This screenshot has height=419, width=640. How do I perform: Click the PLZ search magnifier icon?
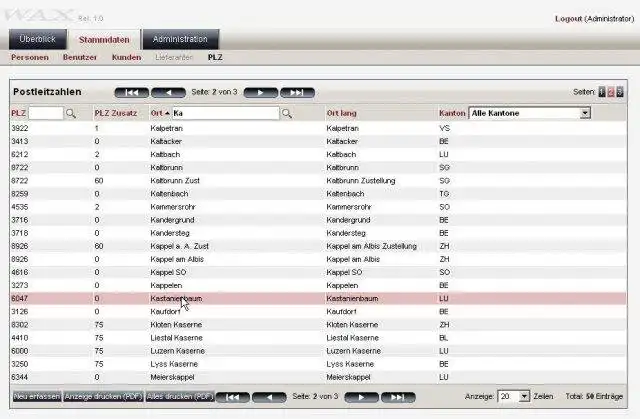[x=71, y=113]
